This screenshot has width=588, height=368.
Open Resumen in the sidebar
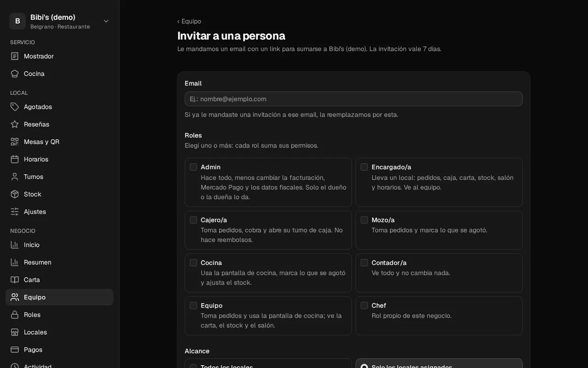pos(59,262)
